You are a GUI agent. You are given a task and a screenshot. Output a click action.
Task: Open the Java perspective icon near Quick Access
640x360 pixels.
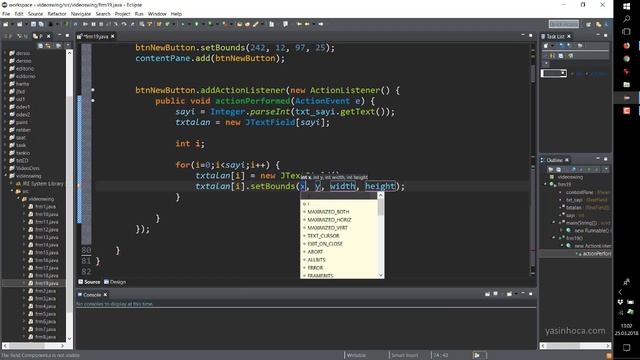[x=598, y=24]
